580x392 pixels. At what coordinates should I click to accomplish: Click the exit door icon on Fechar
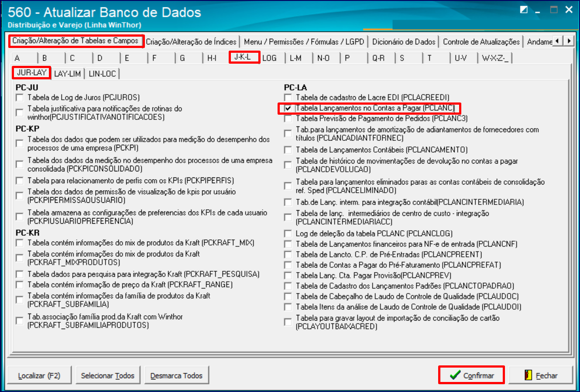pyautogui.click(x=529, y=375)
